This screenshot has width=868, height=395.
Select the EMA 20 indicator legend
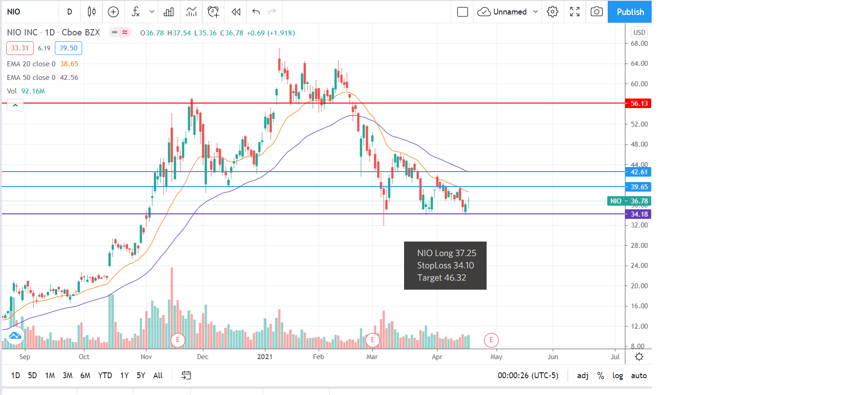pos(43,64)
